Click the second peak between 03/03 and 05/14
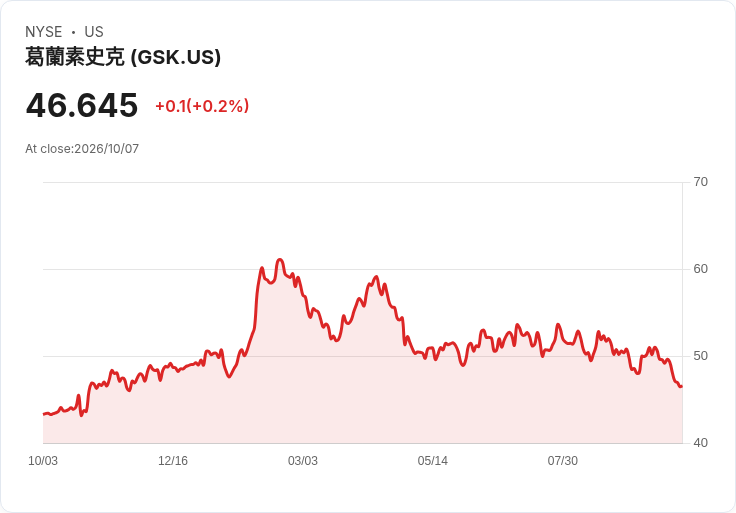The width and height of the screenshot is (736, 513). (376, 277)
